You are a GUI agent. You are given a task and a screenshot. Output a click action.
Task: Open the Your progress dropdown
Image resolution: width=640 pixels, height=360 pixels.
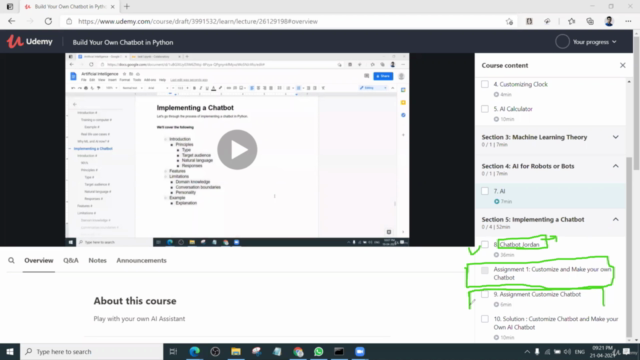pyautogui.click(x=594, y=42)
